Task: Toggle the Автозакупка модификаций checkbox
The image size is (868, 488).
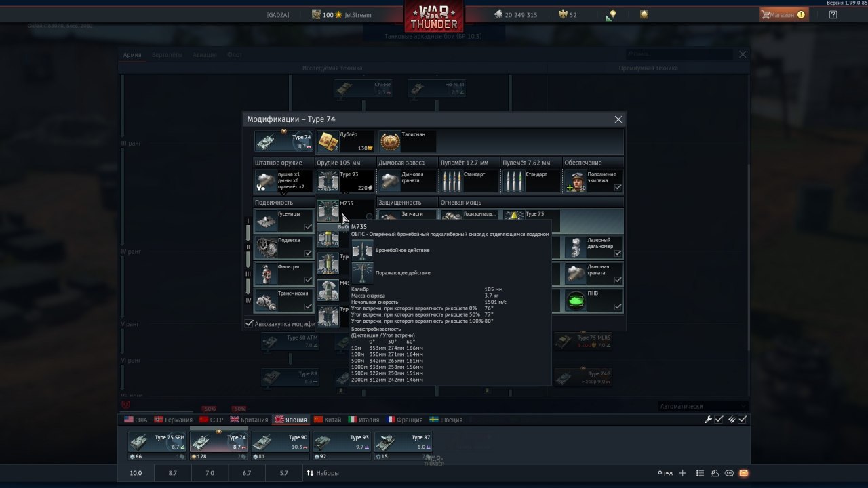Action: 249,324
